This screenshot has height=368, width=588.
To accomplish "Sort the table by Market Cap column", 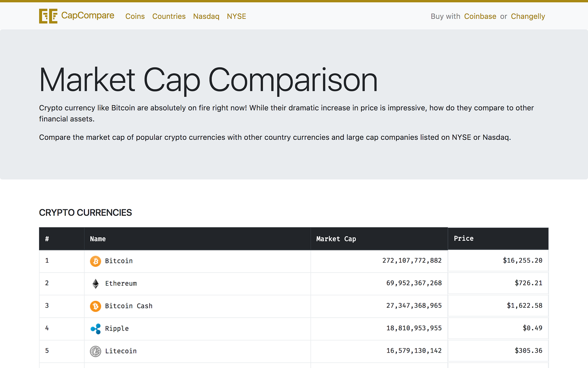I will point(336,239).
